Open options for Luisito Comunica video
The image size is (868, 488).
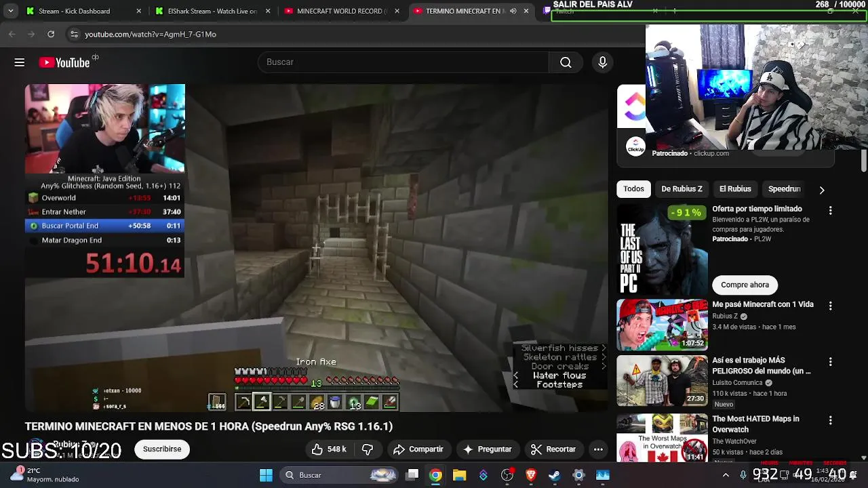[830, 362]
